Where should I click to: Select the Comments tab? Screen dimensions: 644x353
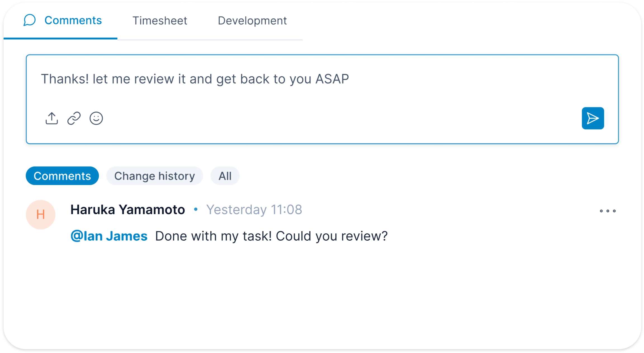pos(73,20)
